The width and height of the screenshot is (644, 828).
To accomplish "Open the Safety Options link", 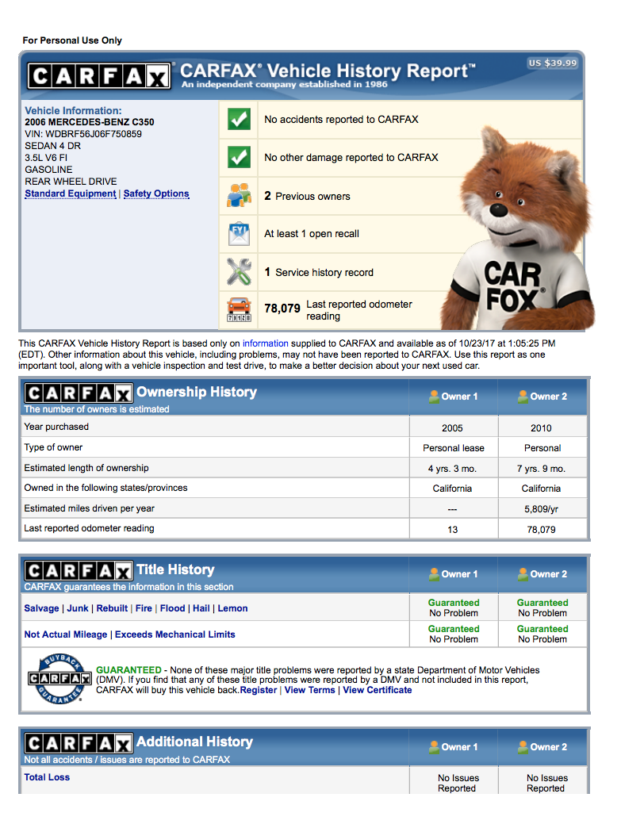I will tap(156, 194).
